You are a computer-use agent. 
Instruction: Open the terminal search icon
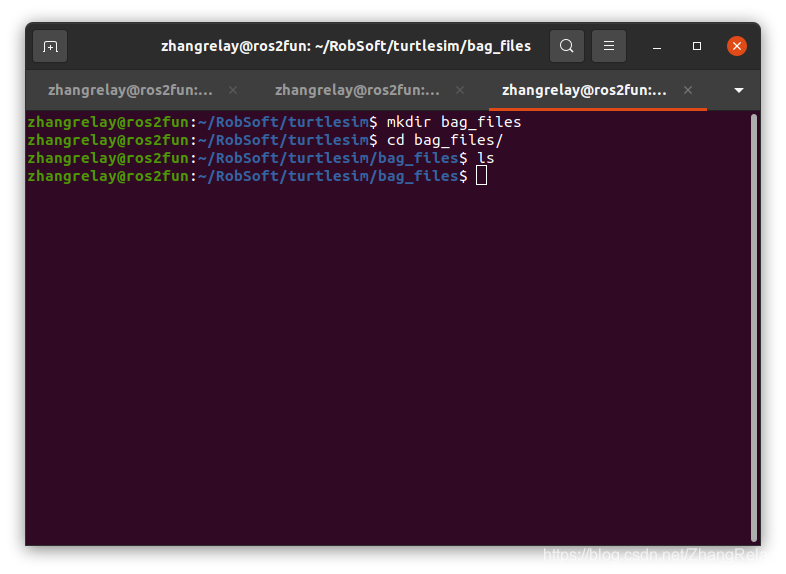click(566, 46)
